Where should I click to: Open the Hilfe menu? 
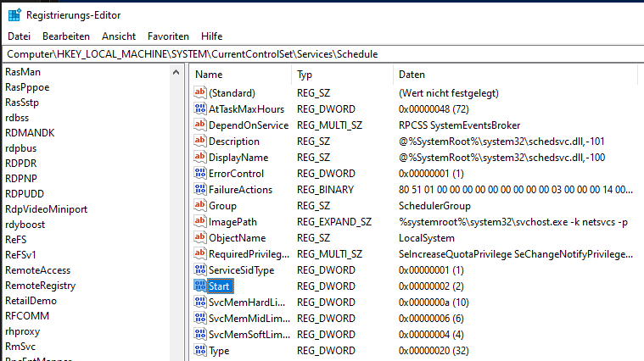(212, 36)
